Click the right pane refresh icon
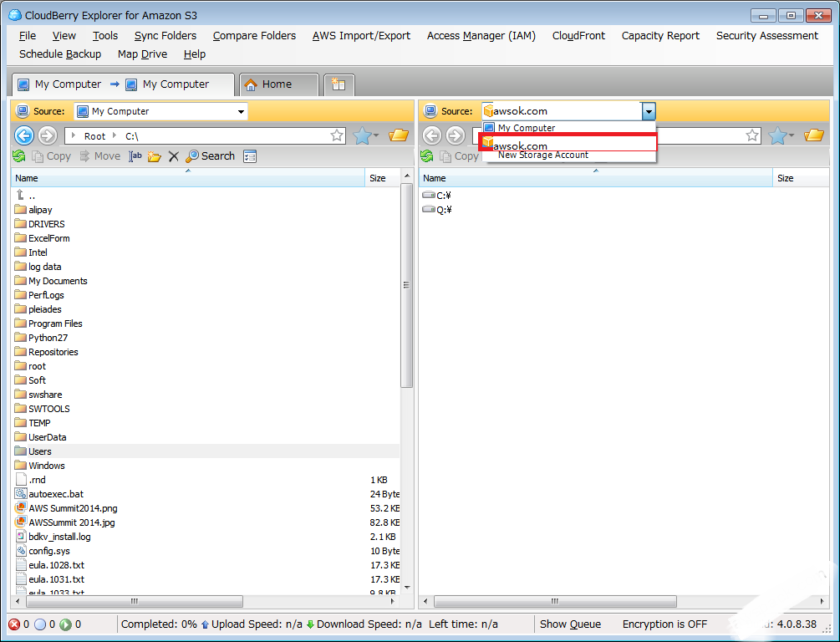Screen dimensions: 840x642 coord(427,156)
